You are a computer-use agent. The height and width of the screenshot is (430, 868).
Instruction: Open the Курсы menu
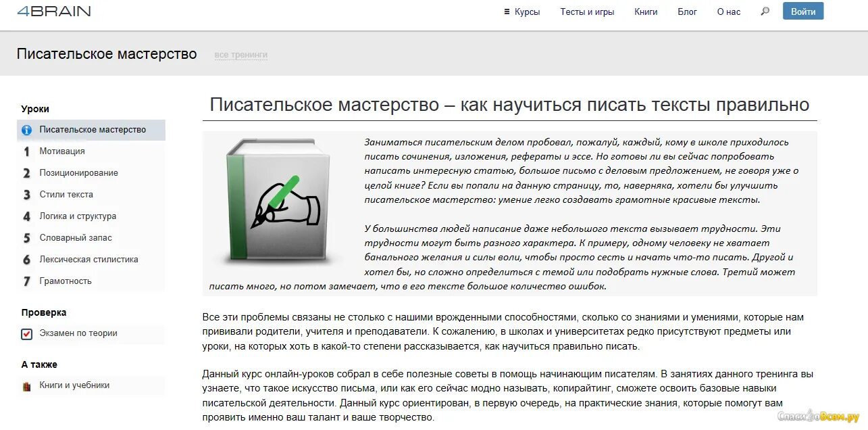(522, 11)
